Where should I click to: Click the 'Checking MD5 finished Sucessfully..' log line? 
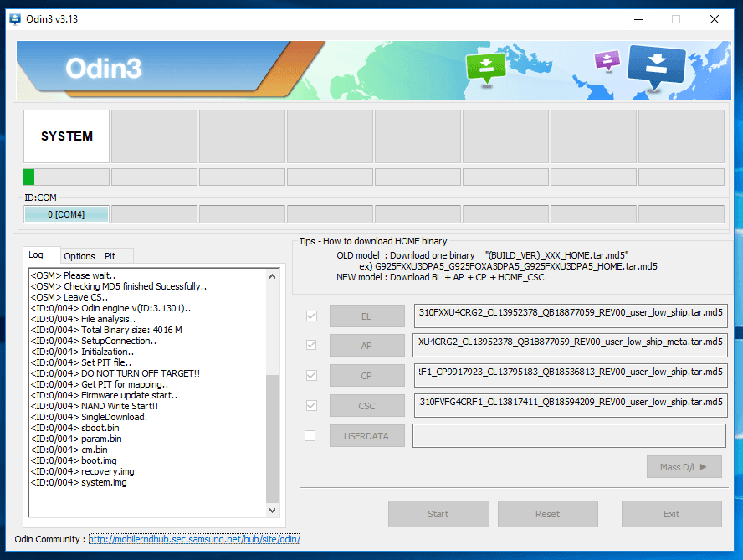click(119, 286)
